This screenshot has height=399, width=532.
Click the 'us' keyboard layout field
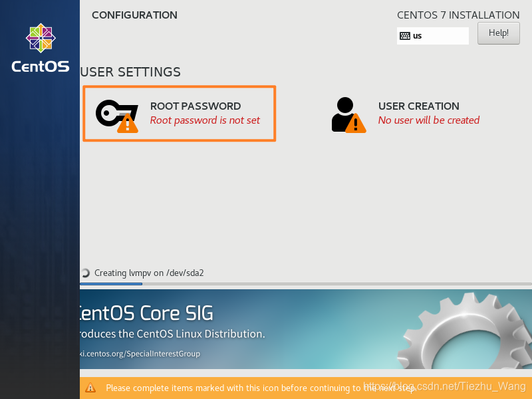tap(433, 36)
